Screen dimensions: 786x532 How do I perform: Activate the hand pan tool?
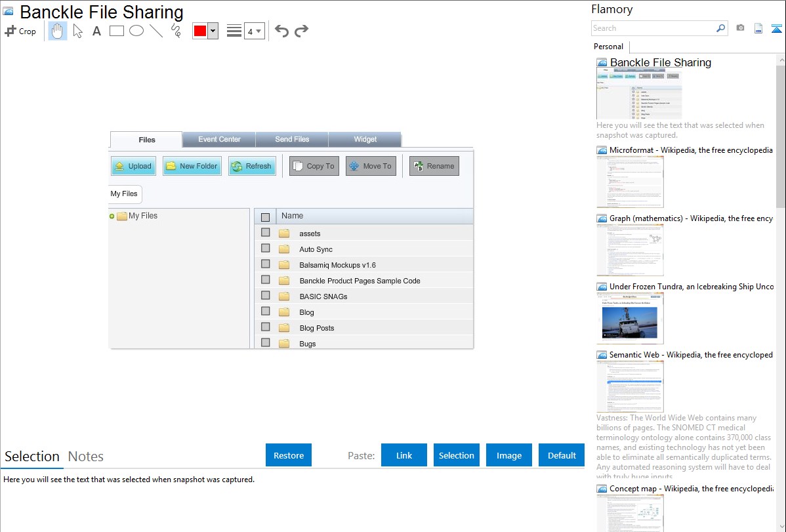(x=58, y=31)
